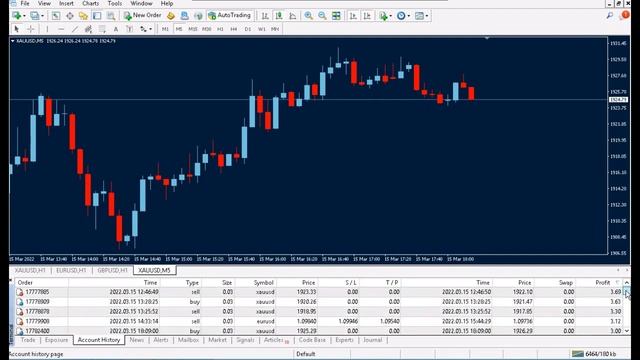Open the search magnifier icon
The image size is (640, 360).
point(610,16)
